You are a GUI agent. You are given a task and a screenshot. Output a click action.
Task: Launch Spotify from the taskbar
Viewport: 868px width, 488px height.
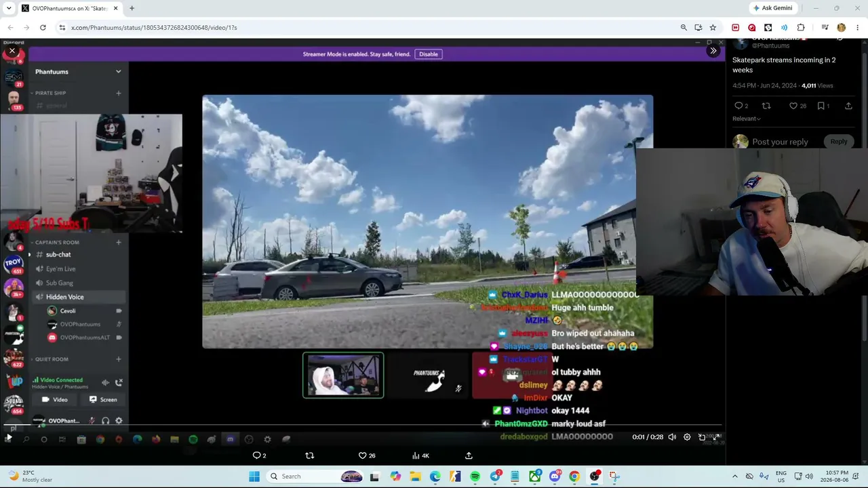(x=475, y=476)
